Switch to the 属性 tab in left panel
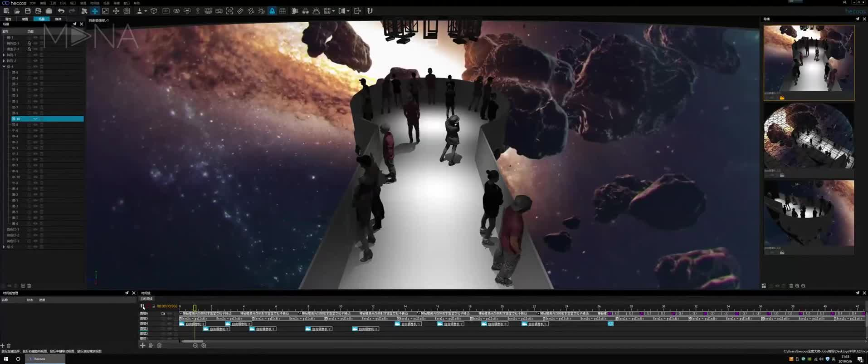 point(8,19)
